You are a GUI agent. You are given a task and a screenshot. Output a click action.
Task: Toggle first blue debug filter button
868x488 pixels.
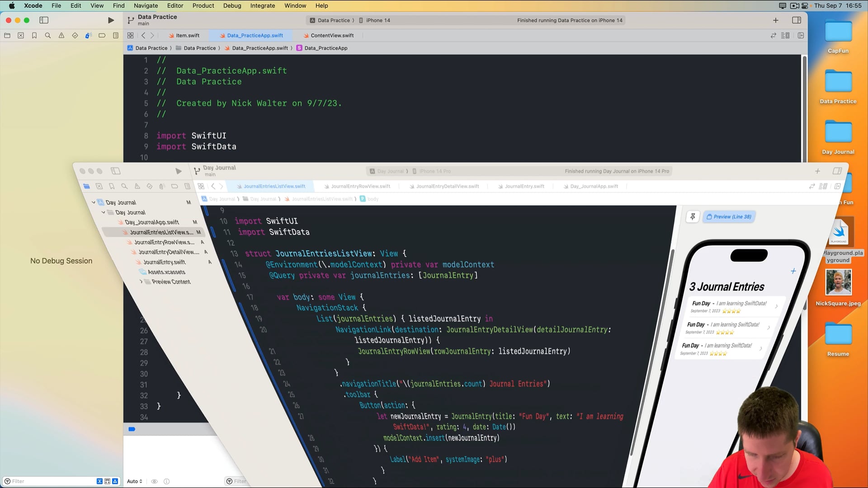pos(99,481)
